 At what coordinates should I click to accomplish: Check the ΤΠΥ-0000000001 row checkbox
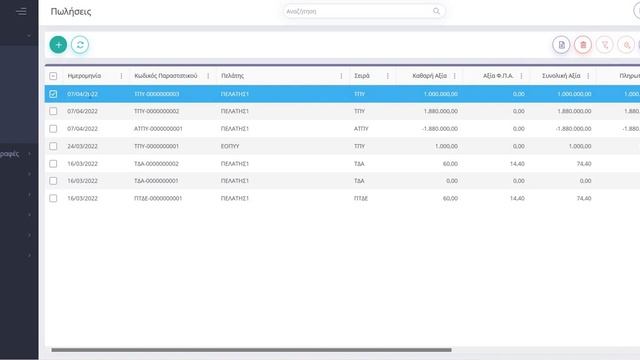tap(53, 146)
